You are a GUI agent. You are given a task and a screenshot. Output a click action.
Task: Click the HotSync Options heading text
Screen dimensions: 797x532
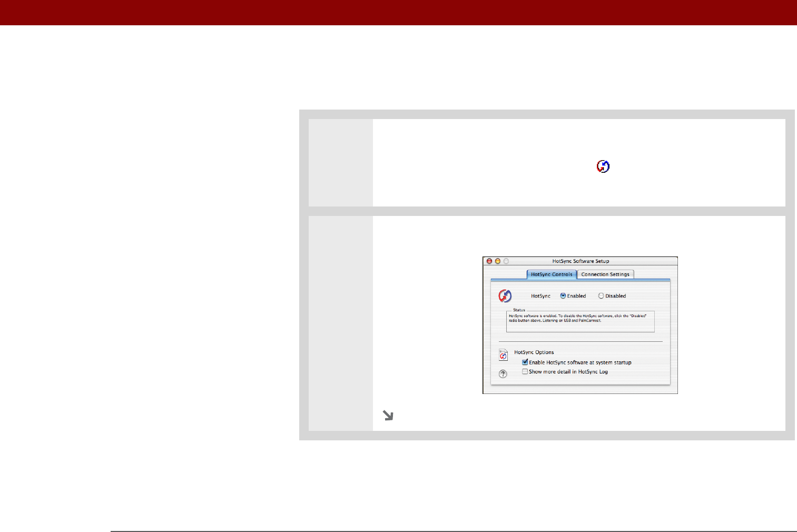point(534,352)
